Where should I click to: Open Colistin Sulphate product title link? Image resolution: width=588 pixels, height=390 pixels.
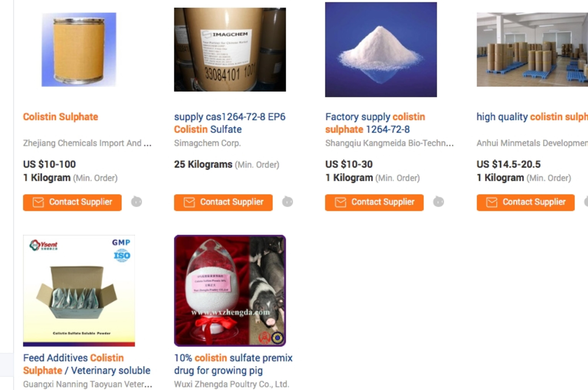click(x=61, y=117)
